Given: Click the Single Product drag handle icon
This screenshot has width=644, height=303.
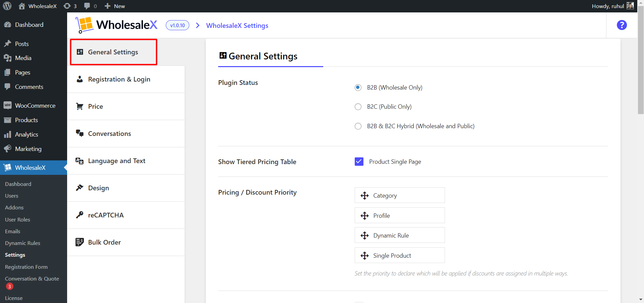Looking at the screenshot, I should pyautogui.click(x=364, y=256).
